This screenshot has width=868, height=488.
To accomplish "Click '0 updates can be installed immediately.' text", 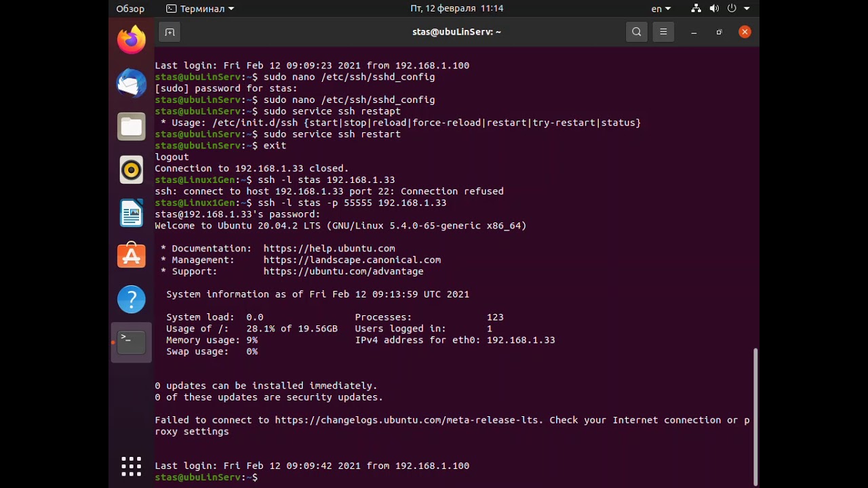I will [266, 386].
